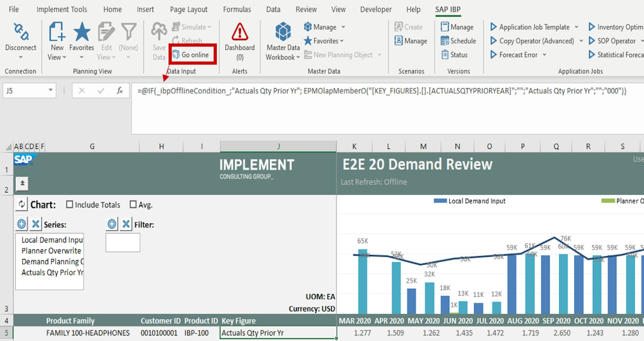Image resolution: width=644 pixels, height=341 pixels.
Task: Open the Favorites star in Planning View
Action: 81,32
